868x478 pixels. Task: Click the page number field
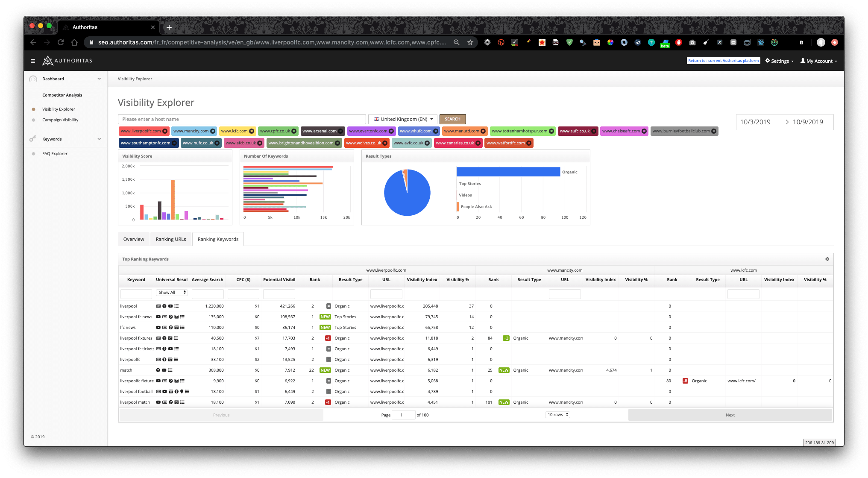(404, 415)
